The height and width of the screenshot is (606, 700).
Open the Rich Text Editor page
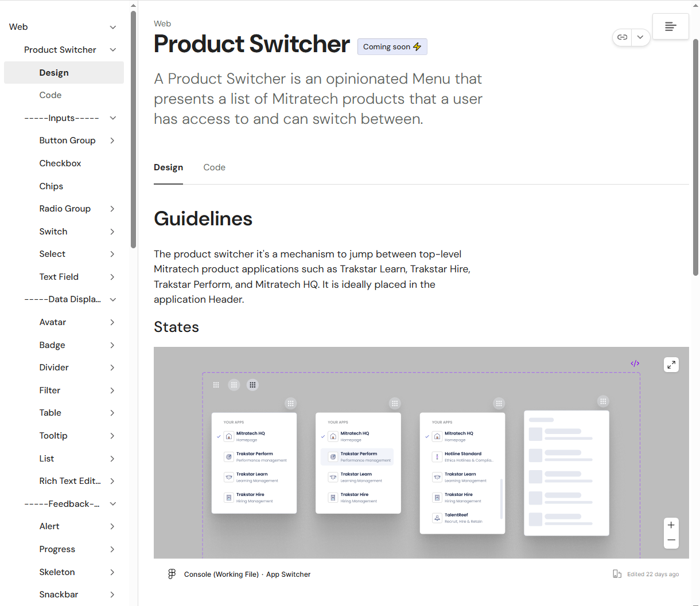(70, 481)
